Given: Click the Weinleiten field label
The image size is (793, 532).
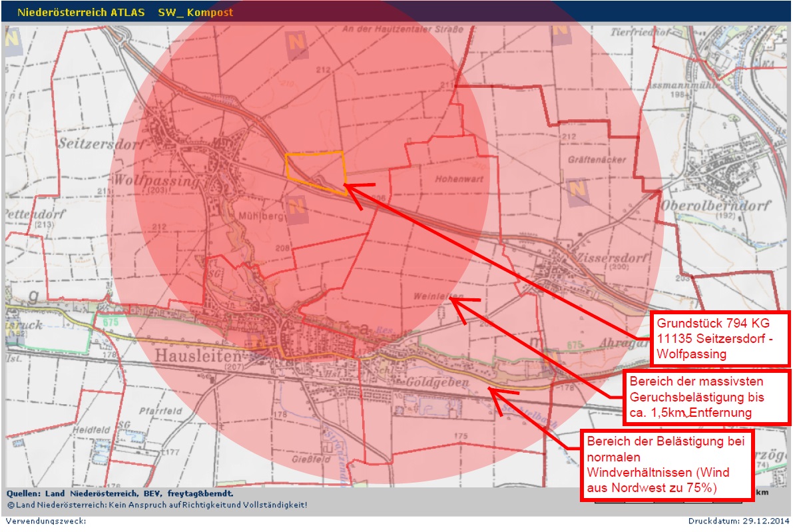Looking at the screenshot, I should 438,296.
